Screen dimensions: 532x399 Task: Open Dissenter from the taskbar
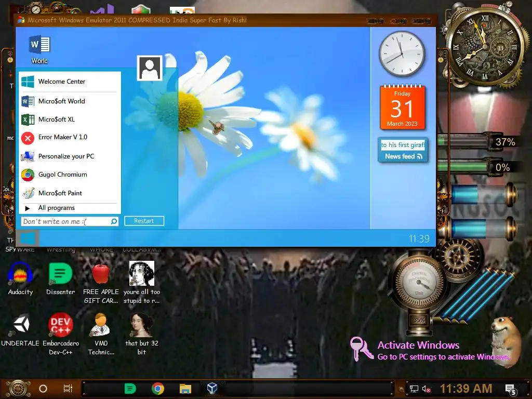coord(130,389)
